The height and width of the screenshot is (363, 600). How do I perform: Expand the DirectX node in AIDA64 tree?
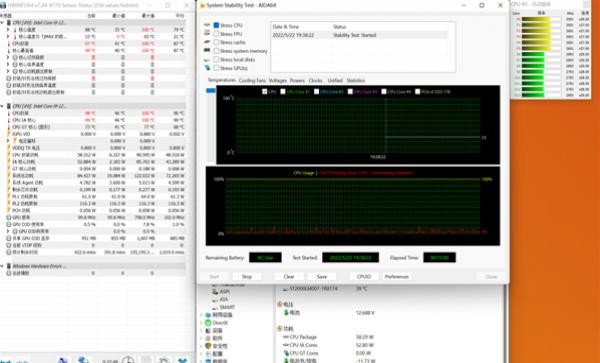(x=202, y=323)
